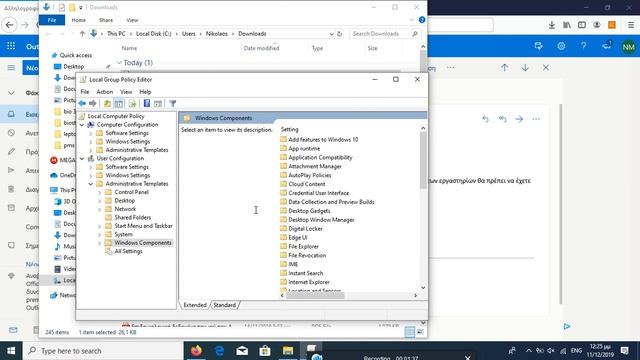Open Outlook settings gear icon

click(561, 46)
